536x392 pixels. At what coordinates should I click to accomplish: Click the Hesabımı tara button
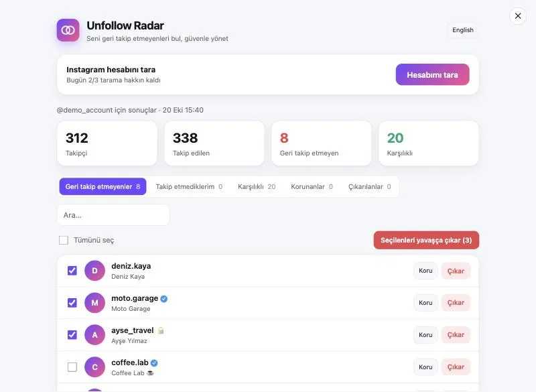click(432, 74)
